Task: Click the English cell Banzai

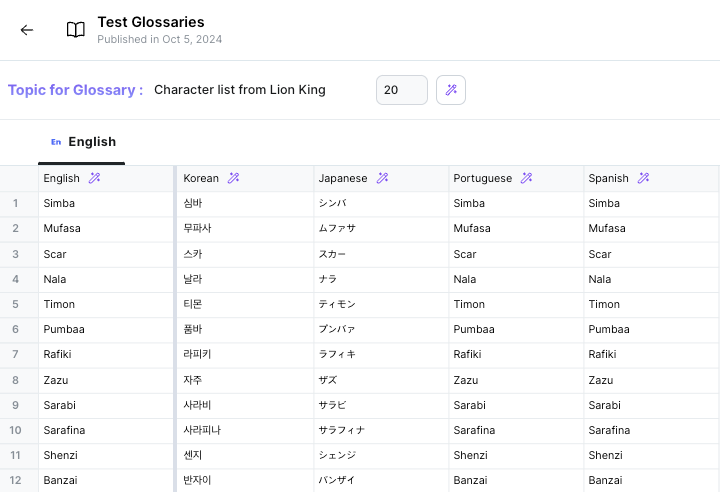Action: (x=106, y=480)
